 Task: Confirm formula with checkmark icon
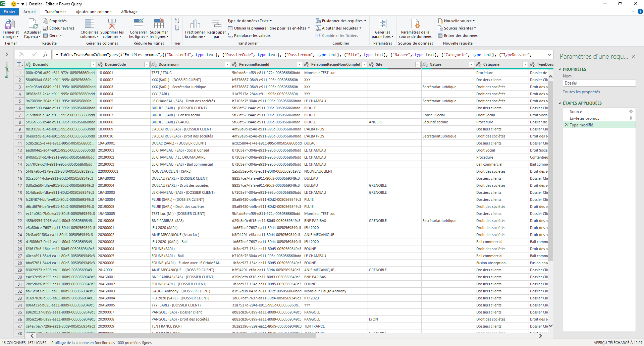pos(34,54)
